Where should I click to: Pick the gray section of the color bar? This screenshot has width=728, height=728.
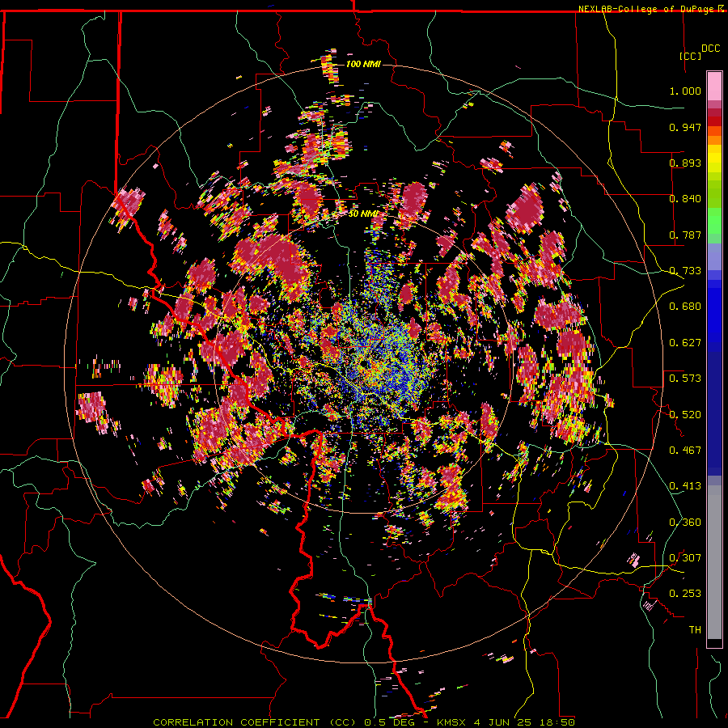tap(714, 562)
